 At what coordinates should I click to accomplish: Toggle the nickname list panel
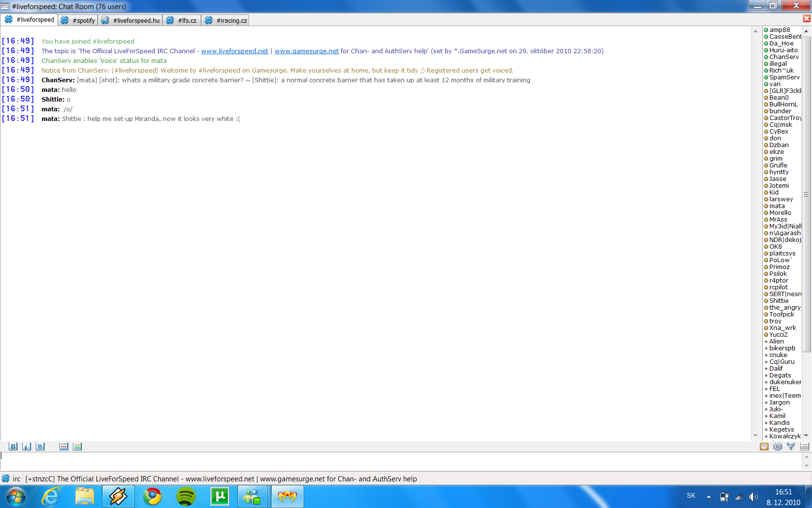[804, 447]
